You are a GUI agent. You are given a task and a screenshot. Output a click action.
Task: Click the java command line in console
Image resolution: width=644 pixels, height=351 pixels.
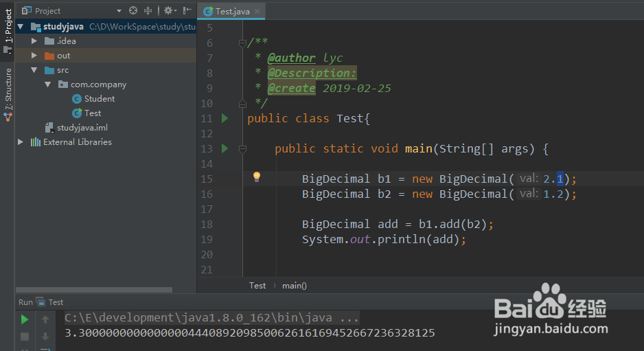point(212,318)
